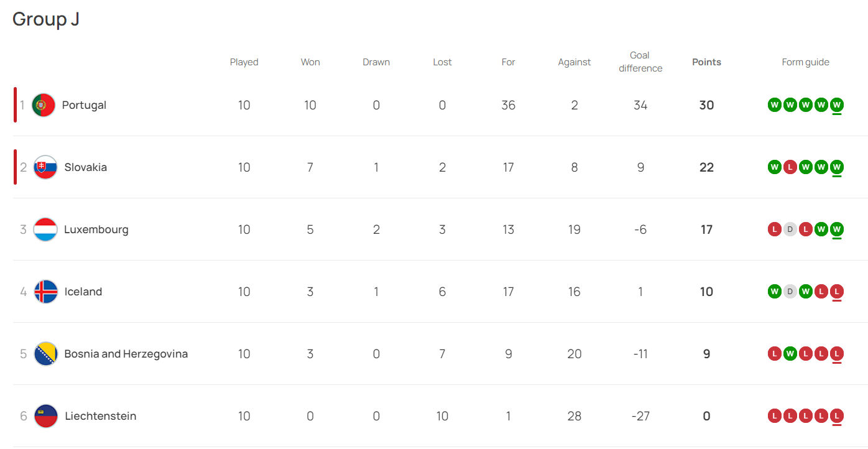Open the Liechtenstein team name link
Viewport: 868px width, 449px height.
pos(101,416)
